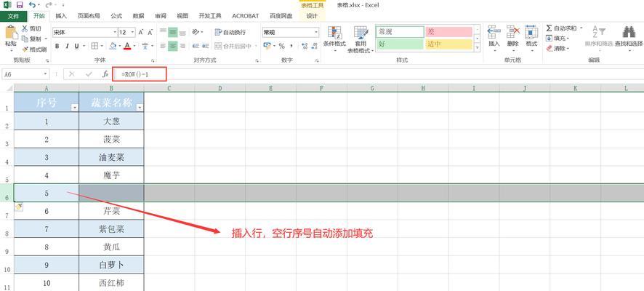Screen dimensions: 644x291
Task: Open the text orientation button
Action: (x=198, y=33)
